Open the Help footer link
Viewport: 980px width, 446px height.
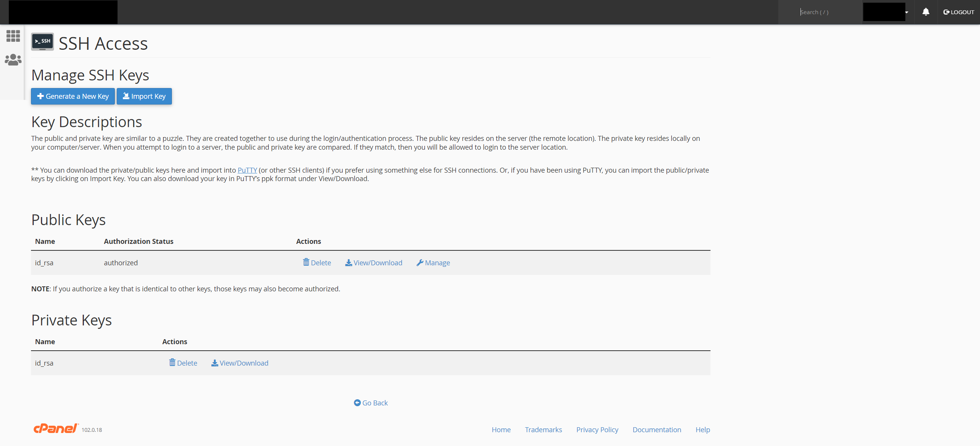(703, 430)
